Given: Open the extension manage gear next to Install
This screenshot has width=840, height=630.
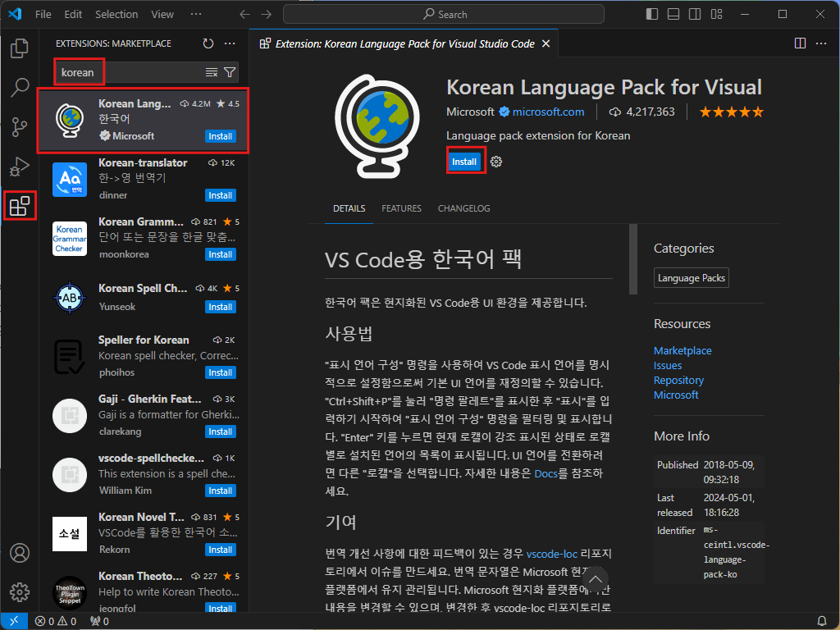Looking at the screenshot, I should pyautogui.click(x=496, y=162).
